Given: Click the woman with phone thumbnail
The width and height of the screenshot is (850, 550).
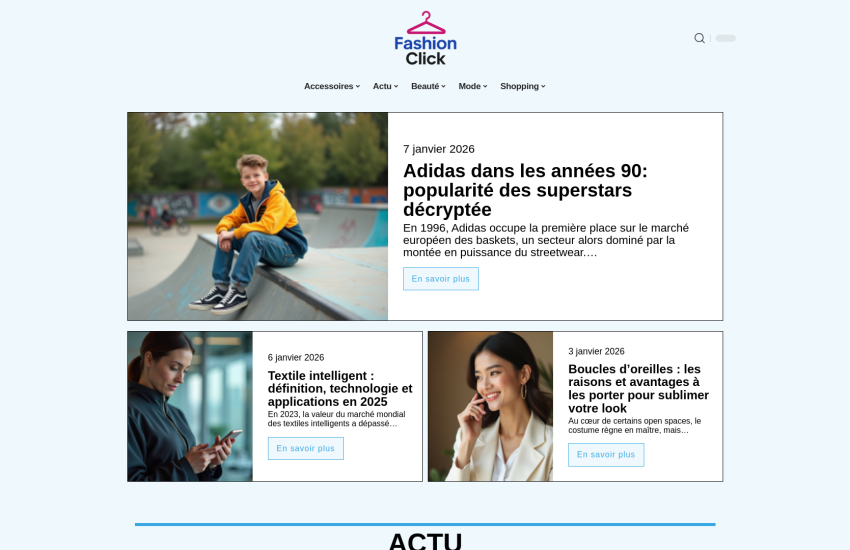Looking at the screenshot, I should 190,406.
